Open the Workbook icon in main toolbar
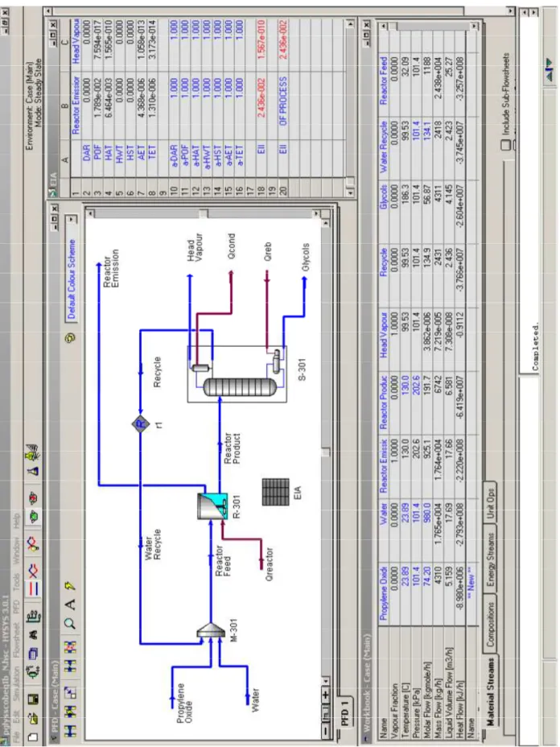This screenshot has width=560, height=747. 33,653
